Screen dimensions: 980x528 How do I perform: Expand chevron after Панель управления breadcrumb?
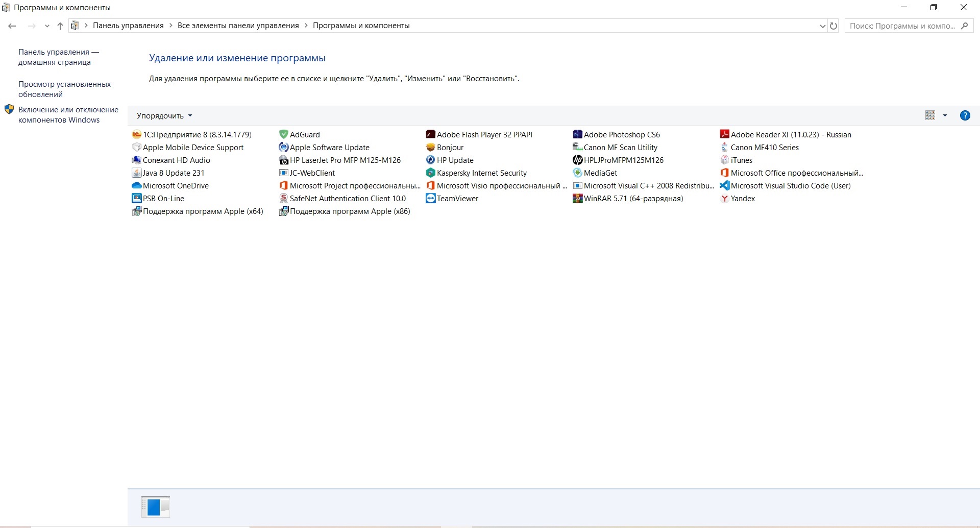(171, 26)
